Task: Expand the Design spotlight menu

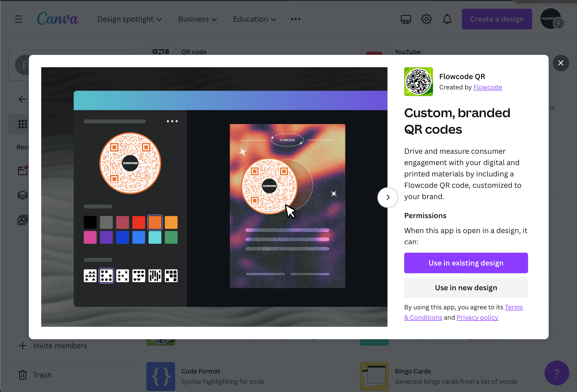Action: [129, 19]
